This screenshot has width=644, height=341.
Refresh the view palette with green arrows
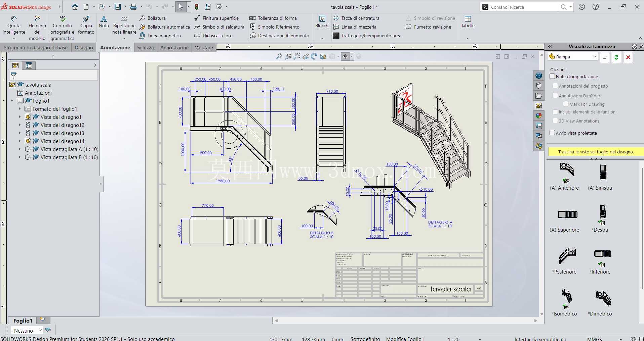click(x=616, y=57)
